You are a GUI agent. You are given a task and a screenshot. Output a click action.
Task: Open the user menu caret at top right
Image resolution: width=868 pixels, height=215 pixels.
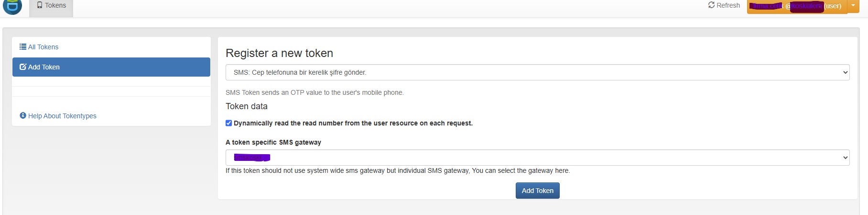[853, 6]
